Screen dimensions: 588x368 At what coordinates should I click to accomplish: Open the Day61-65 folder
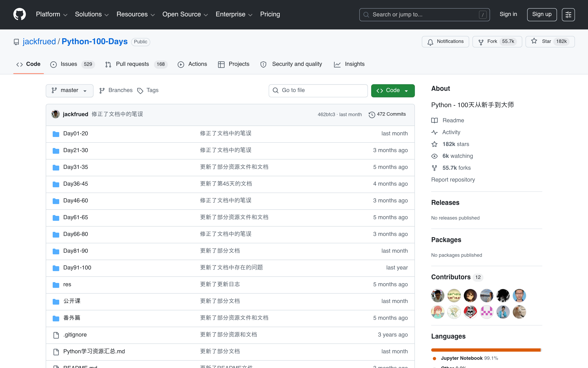[x=76, y=218]
